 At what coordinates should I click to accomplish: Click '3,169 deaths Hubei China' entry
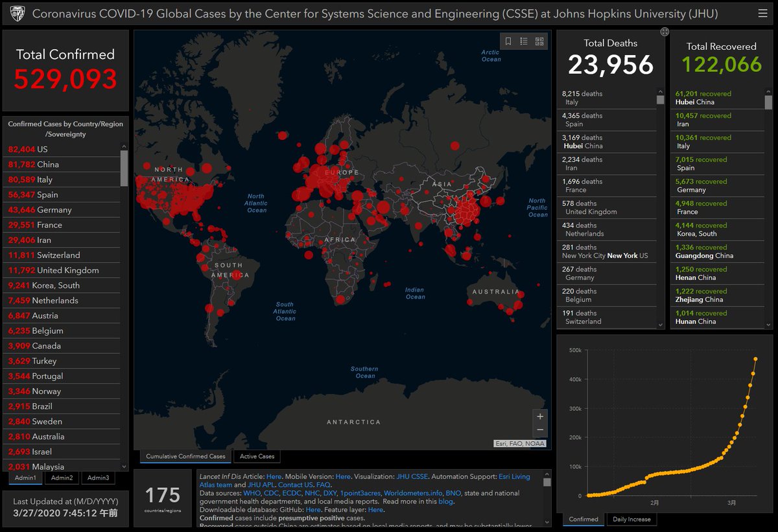(x=607, y=142)
